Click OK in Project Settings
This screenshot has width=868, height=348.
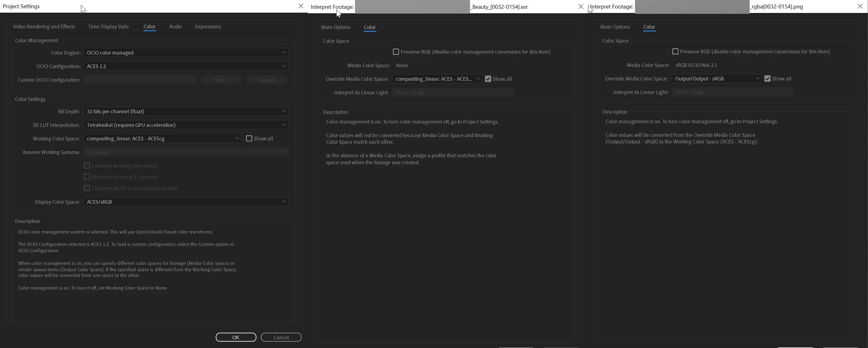(x=236, y=337)
